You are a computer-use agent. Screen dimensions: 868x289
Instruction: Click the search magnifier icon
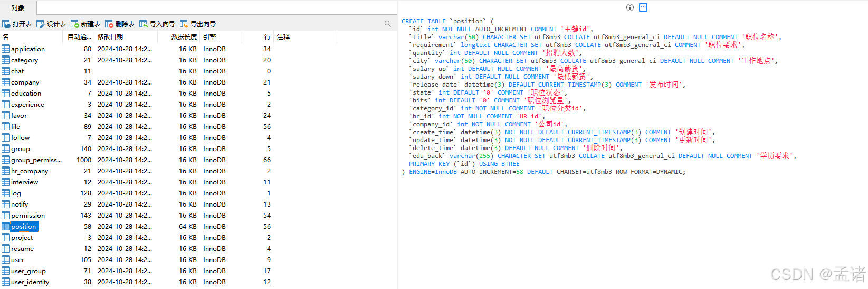tap(388, 24)
